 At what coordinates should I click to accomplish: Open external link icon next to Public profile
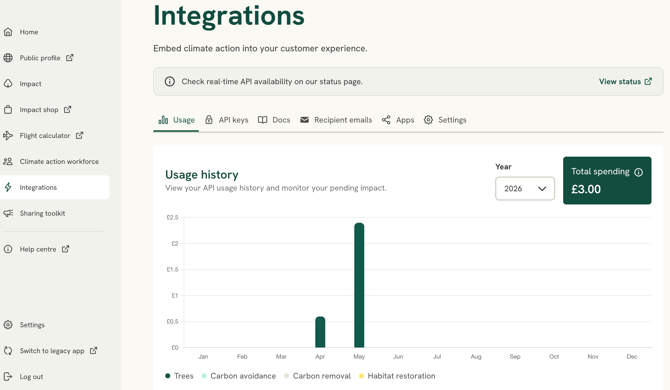click(70, 58)
